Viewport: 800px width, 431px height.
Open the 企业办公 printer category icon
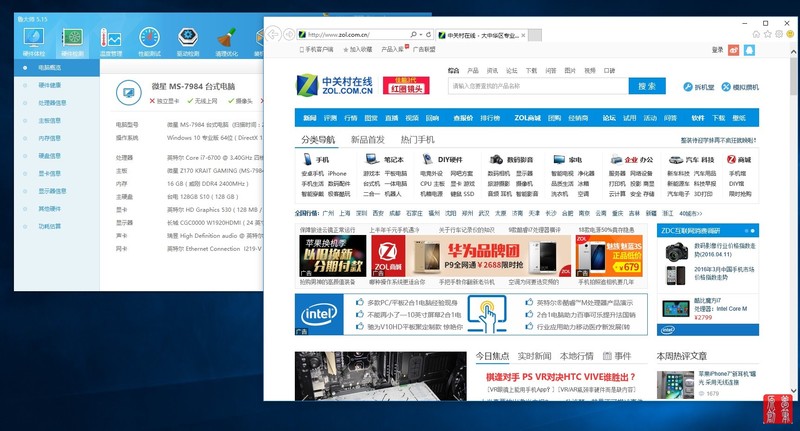pyautogui.click(x=616, y=159)
